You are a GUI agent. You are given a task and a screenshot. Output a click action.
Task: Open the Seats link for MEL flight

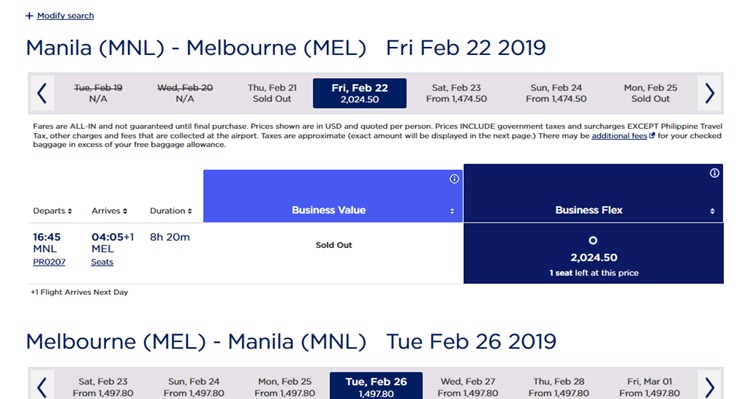point(102,262)
